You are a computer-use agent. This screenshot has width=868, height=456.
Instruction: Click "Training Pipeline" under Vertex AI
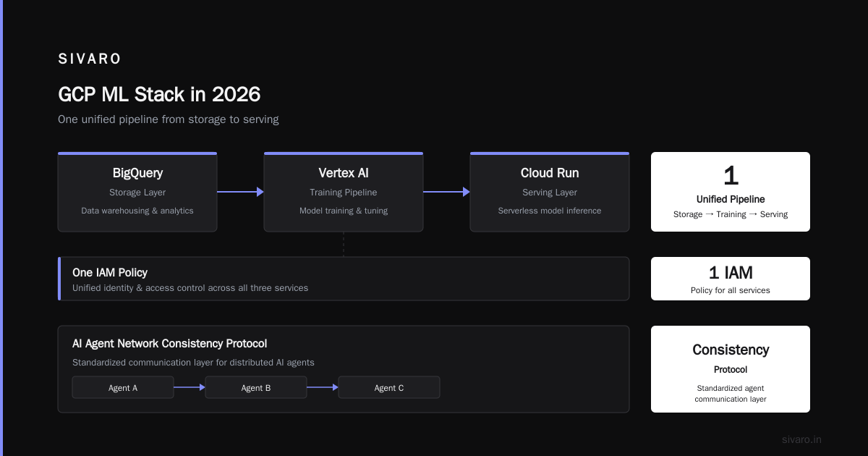[344, 193]
